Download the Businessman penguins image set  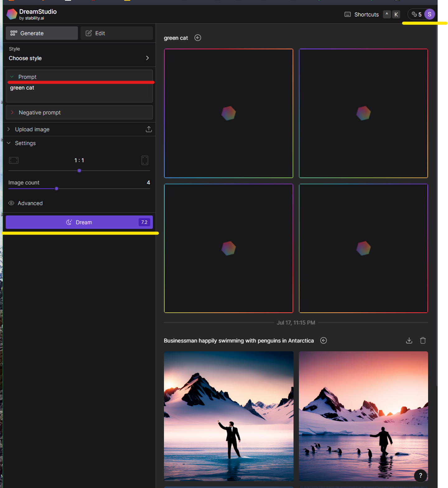(409, 340)
